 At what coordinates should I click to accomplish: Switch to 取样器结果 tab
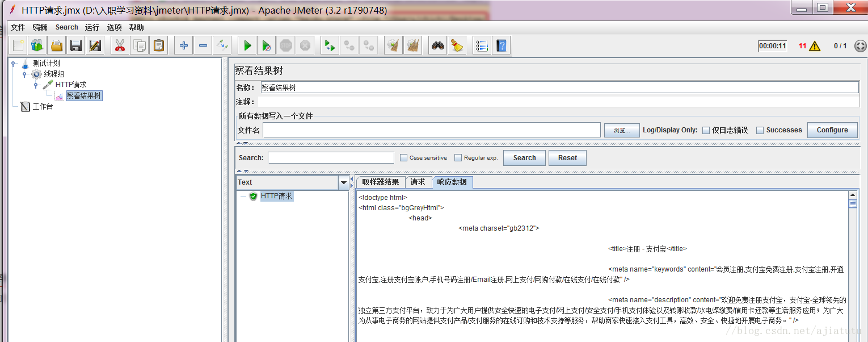(x=381, y=182)
